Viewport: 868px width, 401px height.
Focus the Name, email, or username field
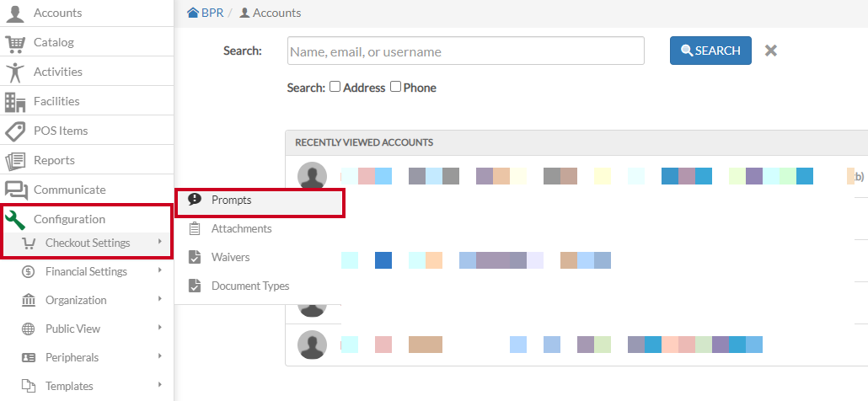[x=465, y=51]
